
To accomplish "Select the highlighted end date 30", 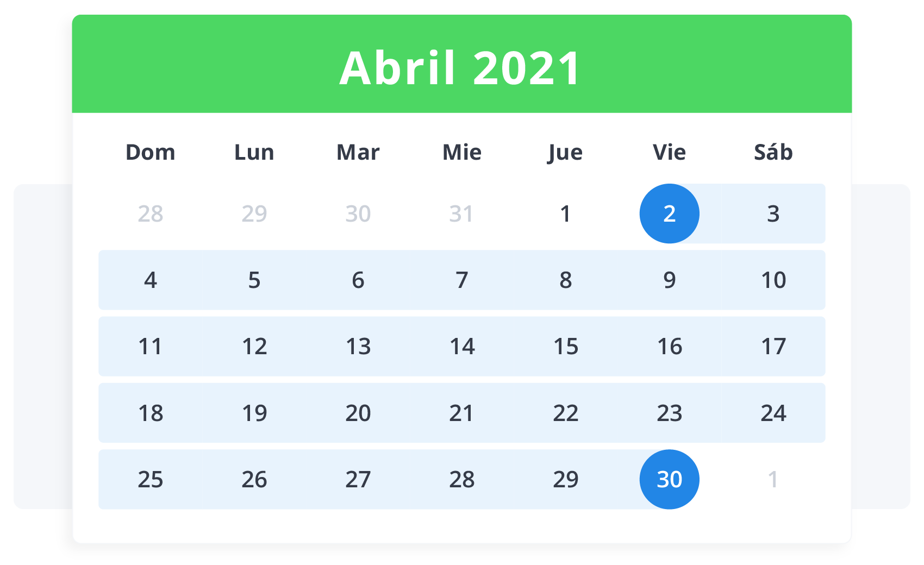I will click(669, 479).
